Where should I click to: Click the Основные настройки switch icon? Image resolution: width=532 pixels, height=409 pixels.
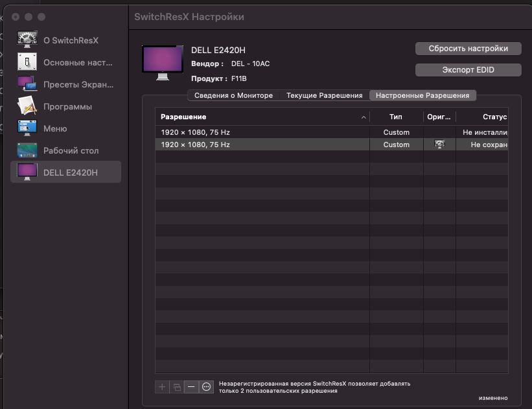click(x=27, y=62)
